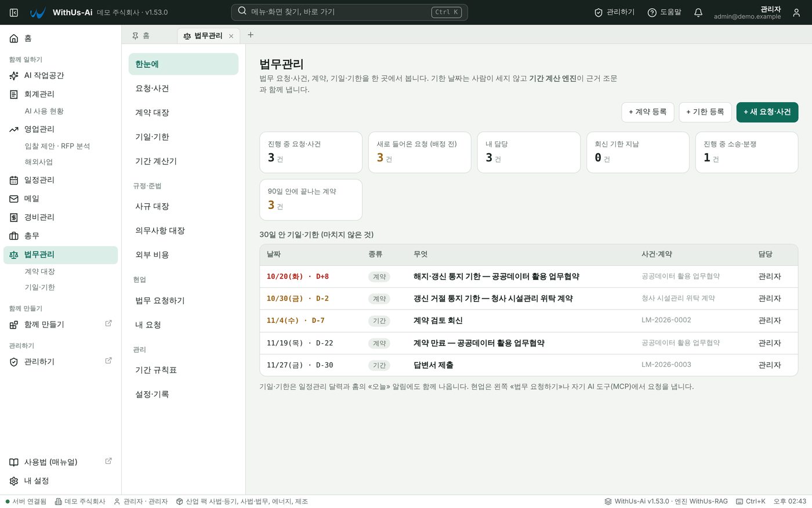812x508 pixels.
Task: Open 일정관리 calendar icon
Action: 14,180
